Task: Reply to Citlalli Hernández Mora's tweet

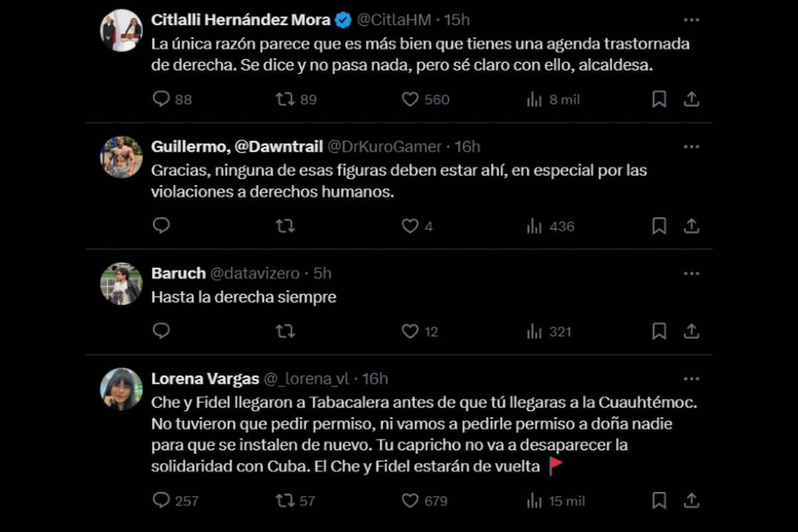Action: [161, 98]
